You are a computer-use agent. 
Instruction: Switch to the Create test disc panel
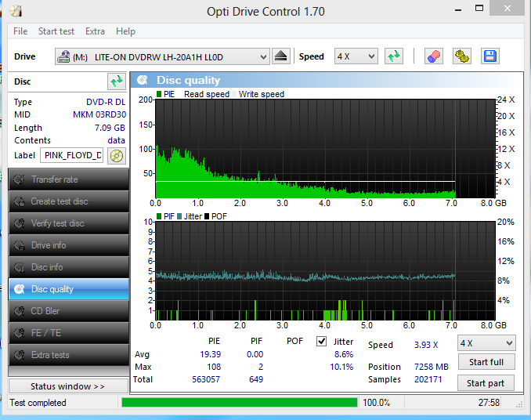click(x=69, y=201)
